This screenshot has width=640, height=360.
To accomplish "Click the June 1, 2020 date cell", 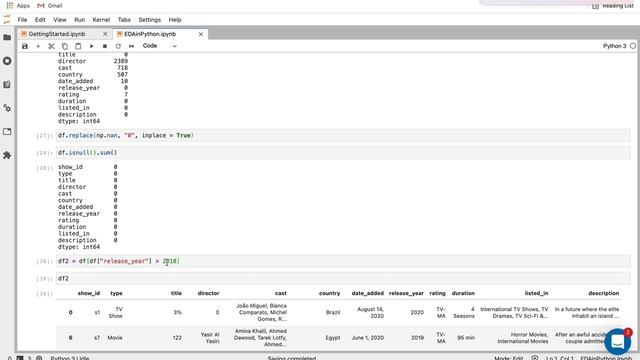I will pos(367,338).
